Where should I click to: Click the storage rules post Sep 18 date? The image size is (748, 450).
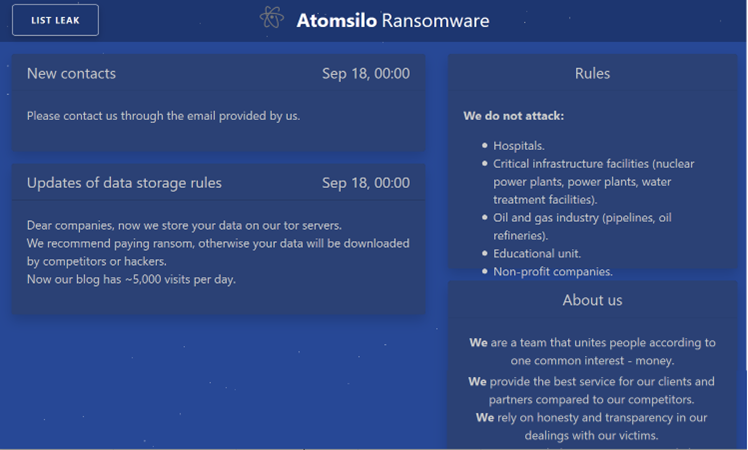coord(365,183)
